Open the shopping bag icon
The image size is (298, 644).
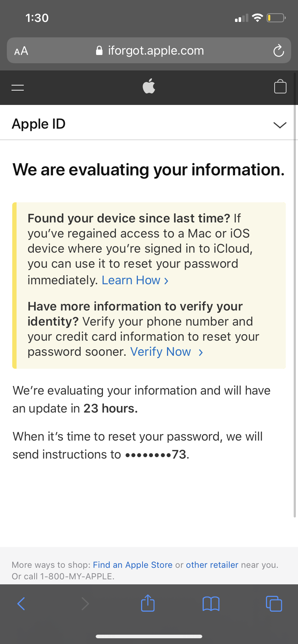pos(280,87)
